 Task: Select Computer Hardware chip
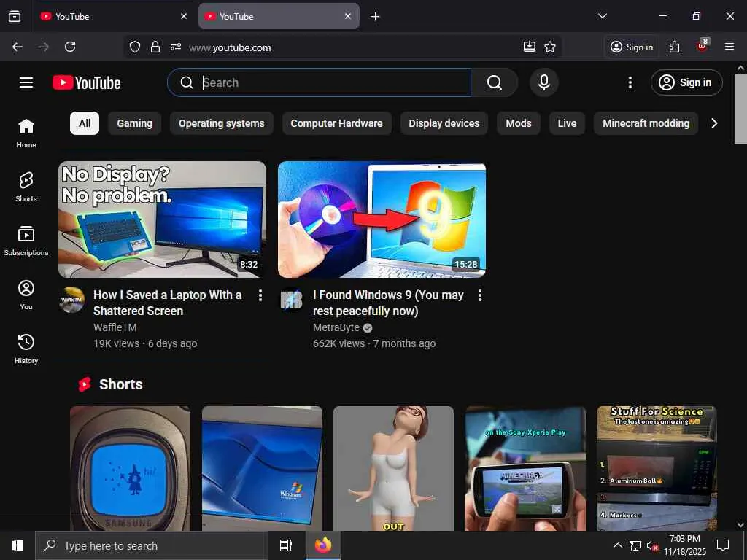click(x=337, y=123)
